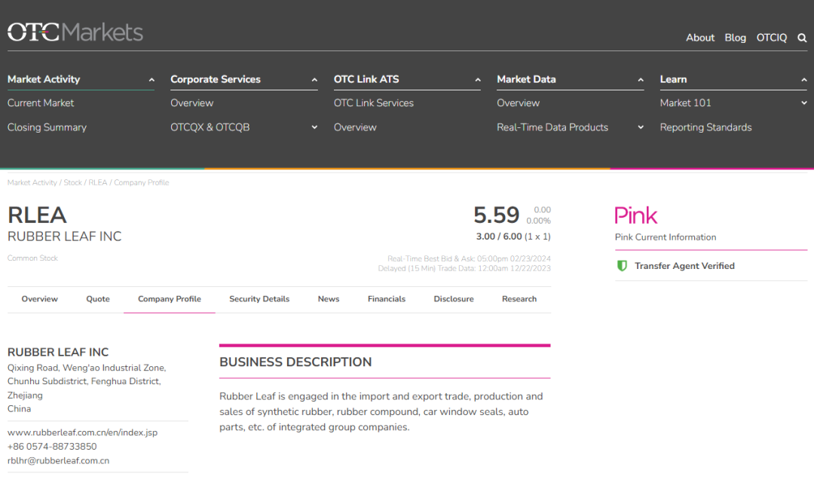Collapse the Market Data section
Image resolution: width=814 pixels, height=504 pixels.
[641, 80]
